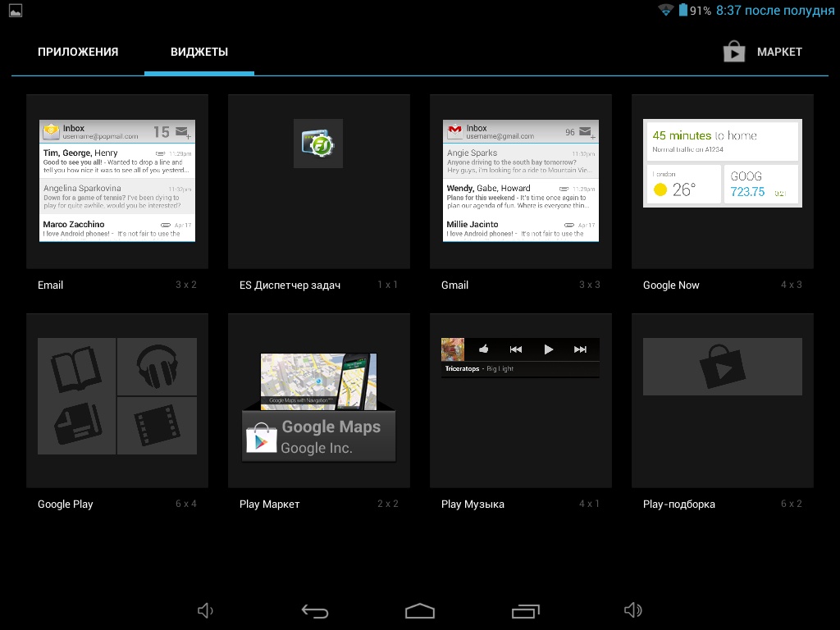The image size is (840, 630).
Task: Switch to the Приложения tab
Action: tap(78, 52)
